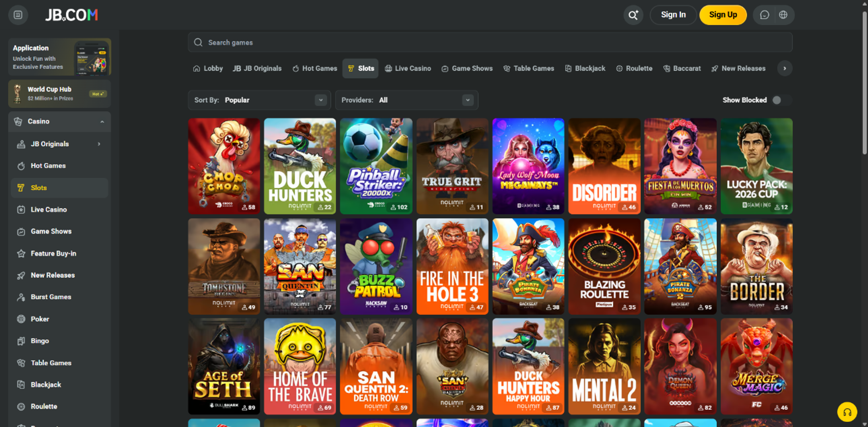Click the magnifier icon in search games
The width and height of the screenshot is (868, 427).
tap(198, 43)
